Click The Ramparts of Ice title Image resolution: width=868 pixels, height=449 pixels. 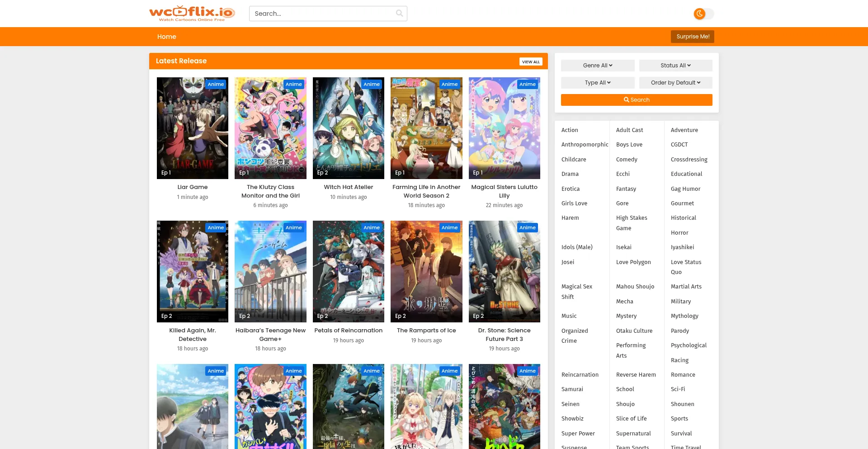[x=426, y=331]
